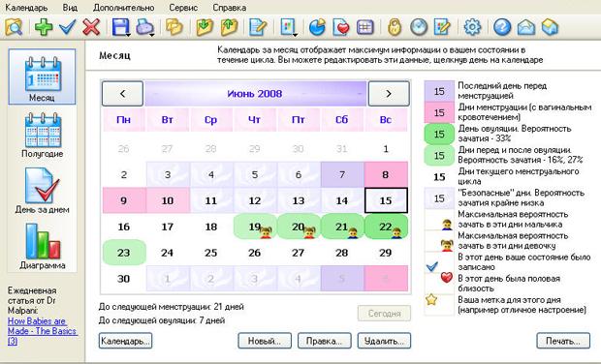Expand the save floppy disk dropdown arrow

[128, 35]
